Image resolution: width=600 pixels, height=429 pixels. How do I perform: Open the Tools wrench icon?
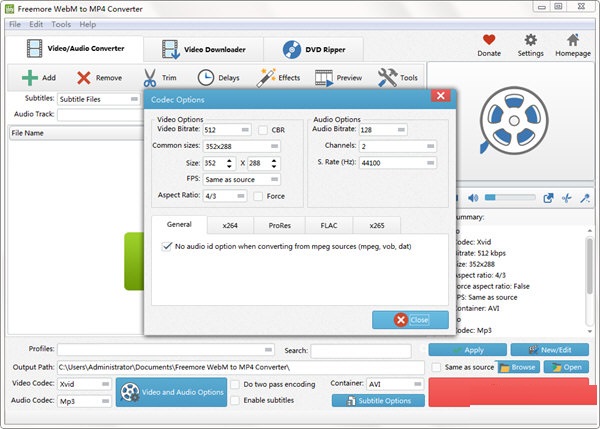tap(387, 78)
